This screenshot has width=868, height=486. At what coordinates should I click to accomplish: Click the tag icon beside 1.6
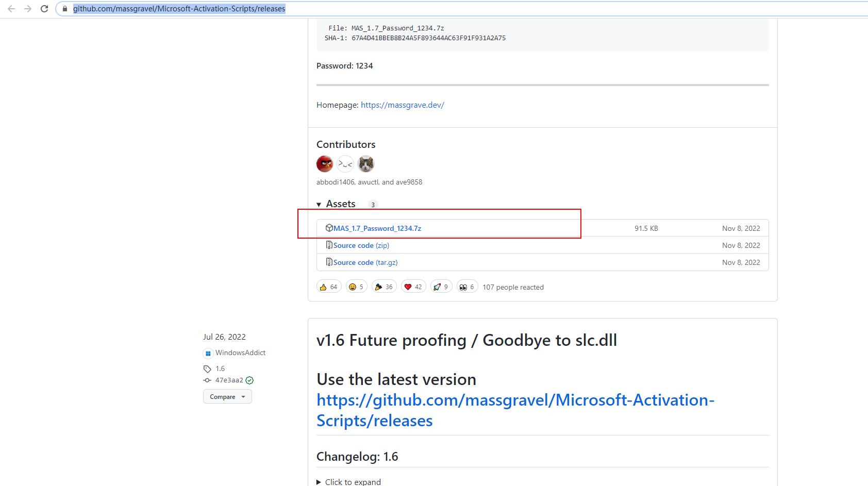click(207, 369)
